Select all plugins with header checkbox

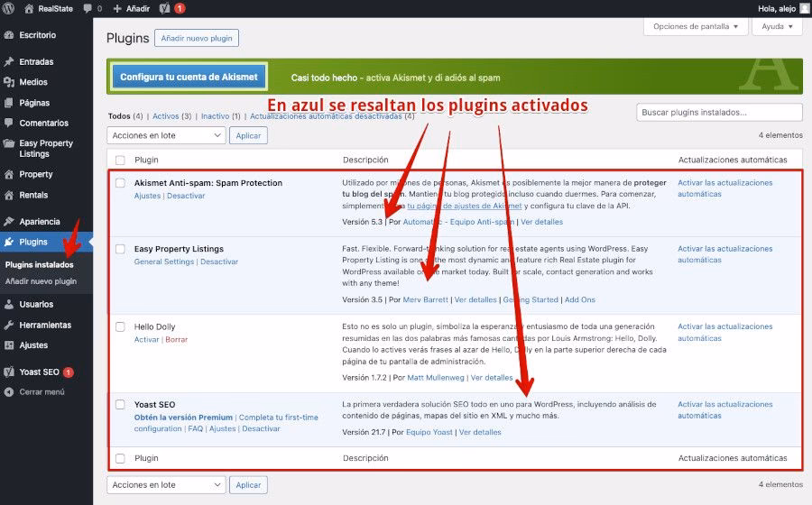120,160
